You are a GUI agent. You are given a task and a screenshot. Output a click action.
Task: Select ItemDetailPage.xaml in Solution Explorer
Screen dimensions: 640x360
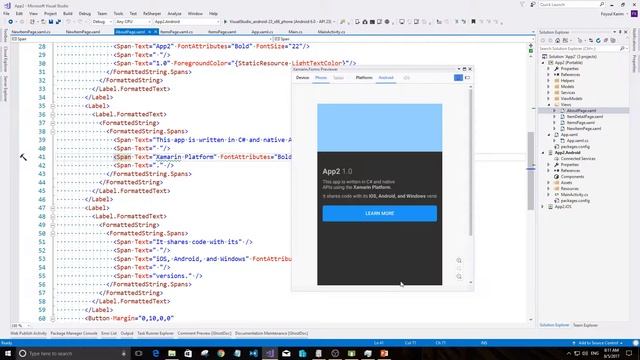click(584, 117)
